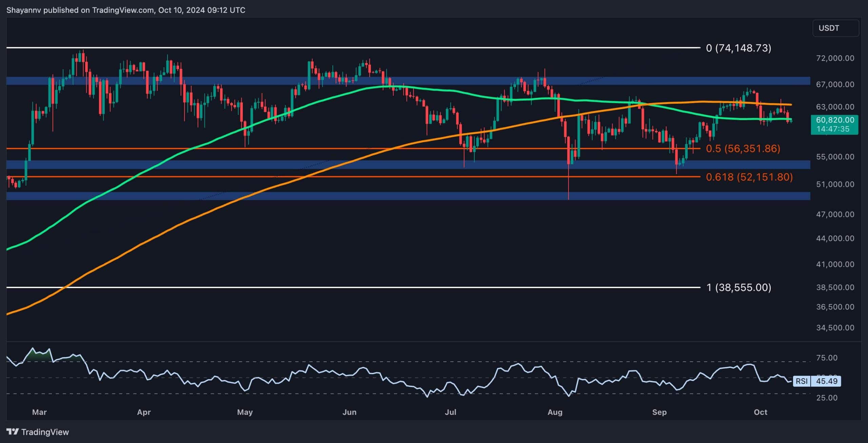Click the TradingView logo icon
This screenshot has width=868, height=443.
pyautogui.click(x=13, y=431)
